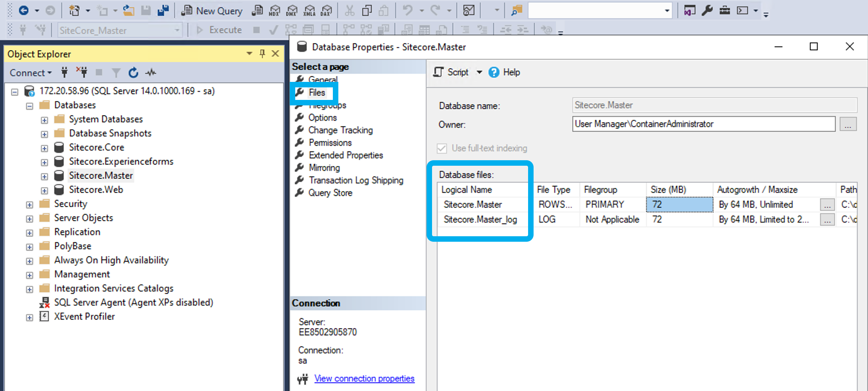The height and width of the screenshot is (391, 868).
Task: Open the Properties window wrench icon
Action: [707, 11]
